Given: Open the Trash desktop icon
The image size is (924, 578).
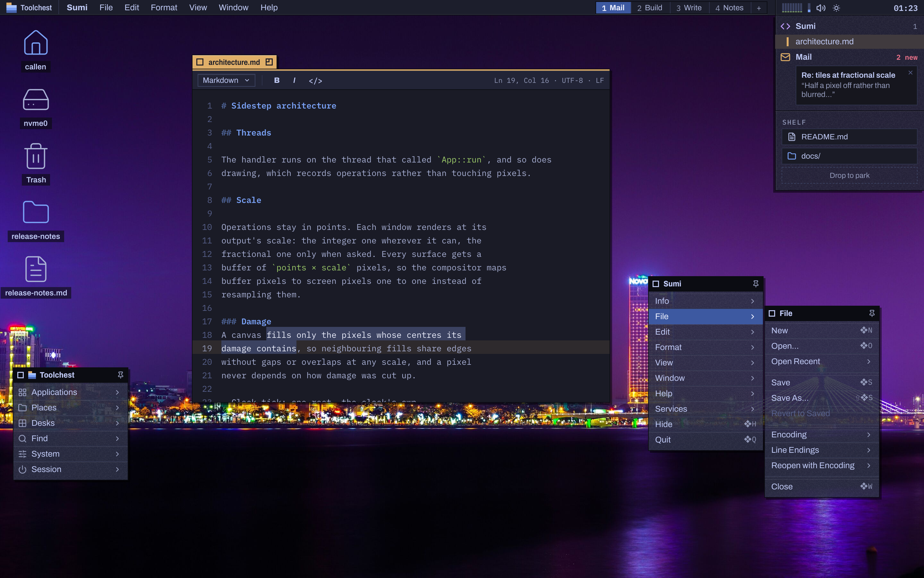Looking at the screenshot, I should [36, 164].
